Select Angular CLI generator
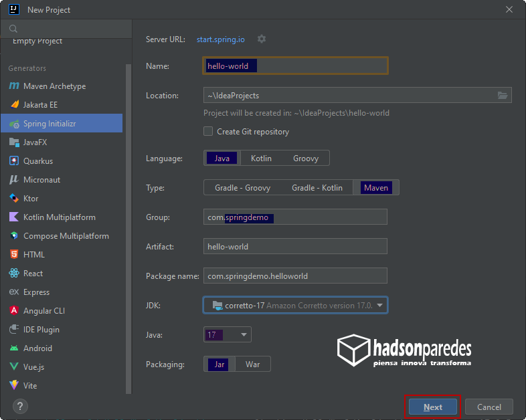Screen dimensions: 526x420 pyautogui.click(x=62, y=311)
